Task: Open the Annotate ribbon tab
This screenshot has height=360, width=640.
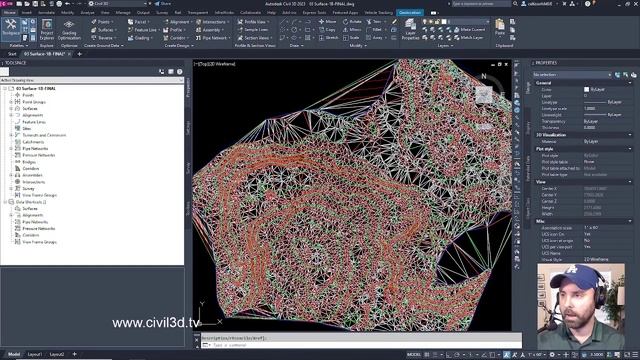Action: pyautogui.click(x=46, y=13)
